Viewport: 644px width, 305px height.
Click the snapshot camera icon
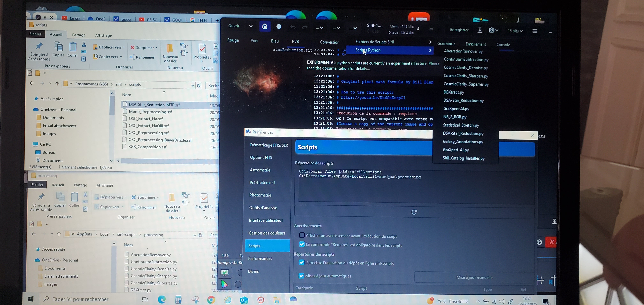pos(491,30)
